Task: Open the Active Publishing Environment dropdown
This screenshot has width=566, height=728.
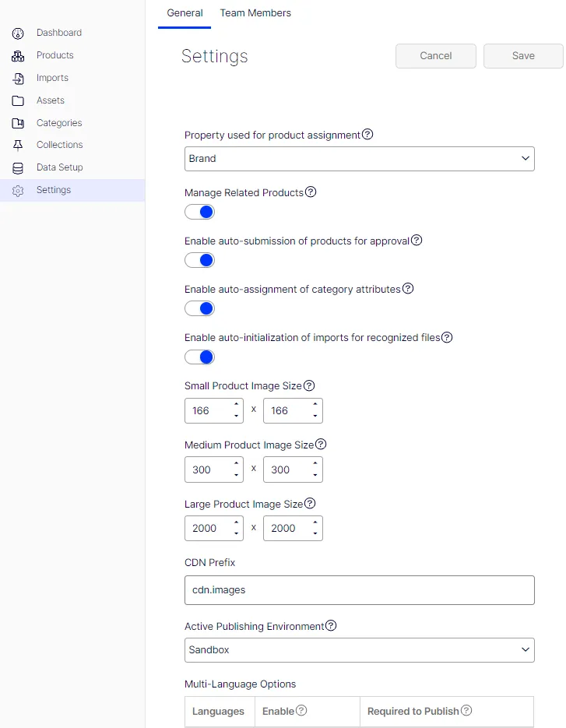Action: [360, 650]
